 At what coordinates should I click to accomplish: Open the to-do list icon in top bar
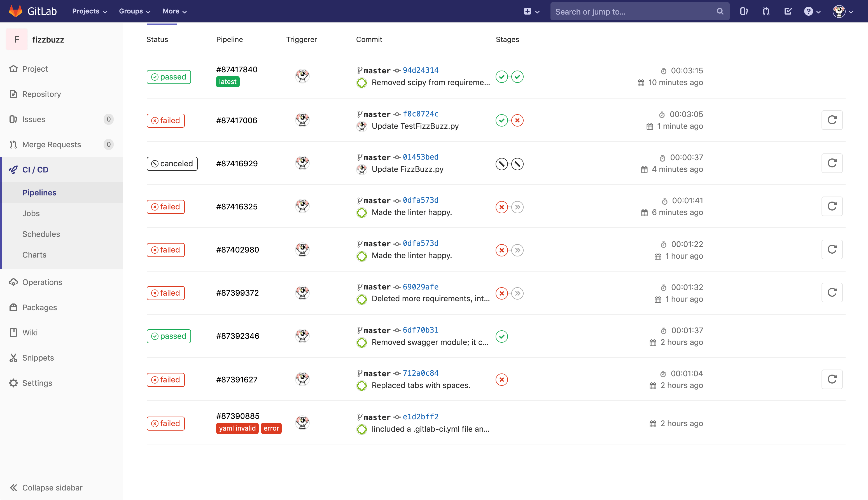tap(788, 11)
